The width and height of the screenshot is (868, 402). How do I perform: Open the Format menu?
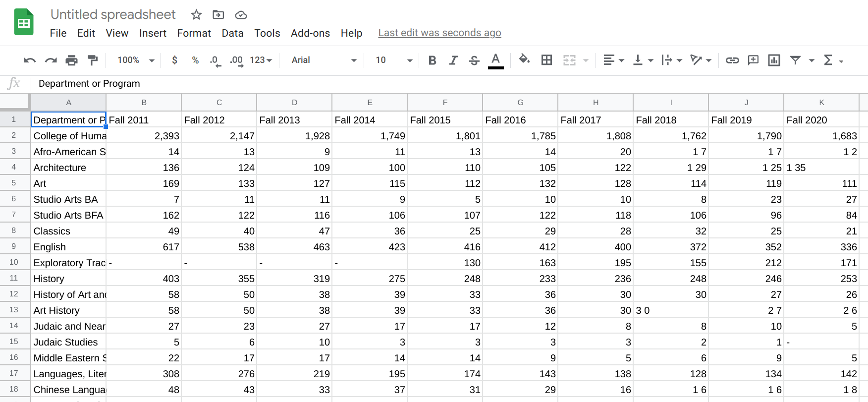point(194,33)
